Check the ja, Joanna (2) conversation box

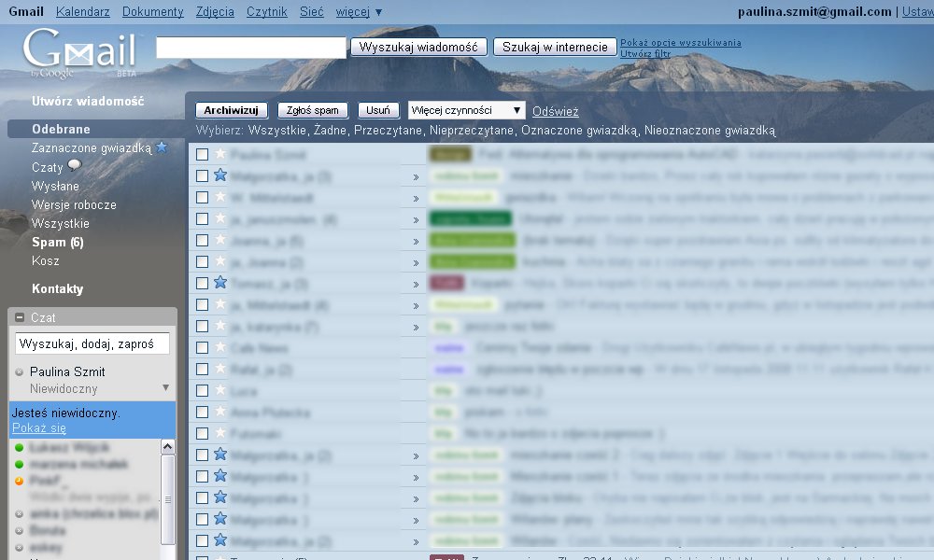202,262
